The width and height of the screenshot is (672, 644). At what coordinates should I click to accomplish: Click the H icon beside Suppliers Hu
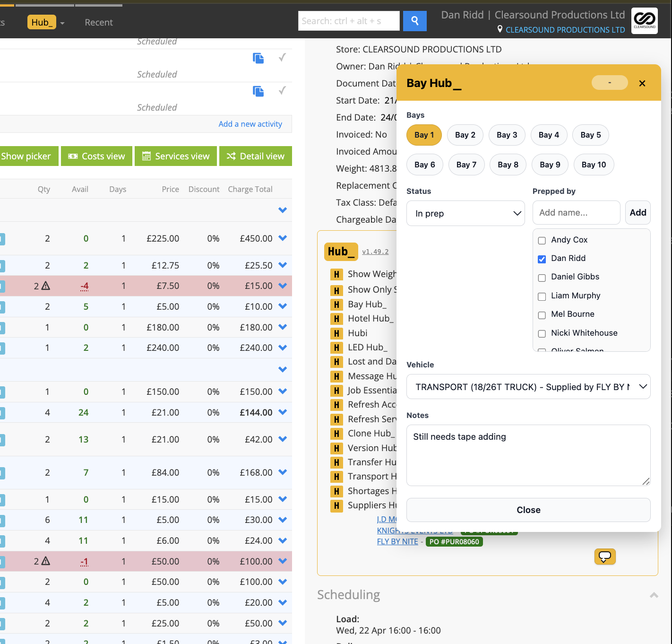coord(336,506)
